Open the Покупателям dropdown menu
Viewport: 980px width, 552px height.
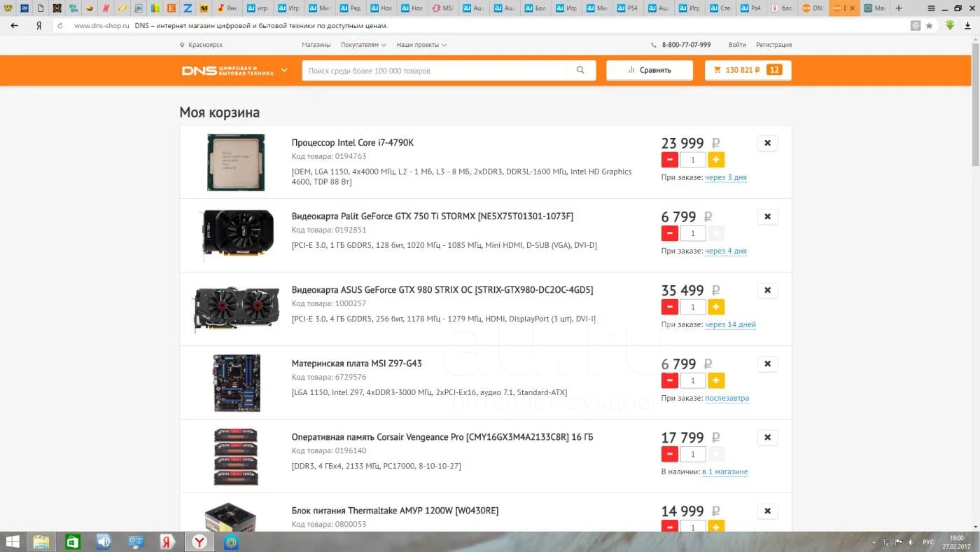coord(363,45)
